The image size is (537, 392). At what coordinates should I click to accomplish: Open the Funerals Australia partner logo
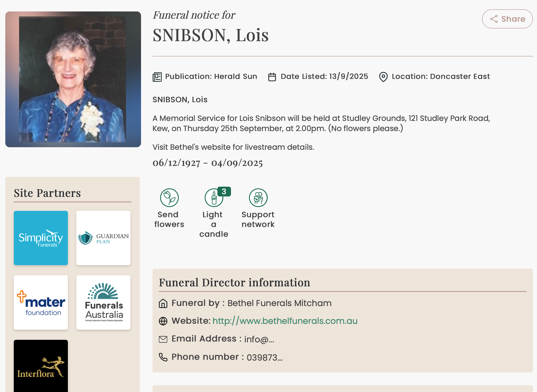click(103, 302)
